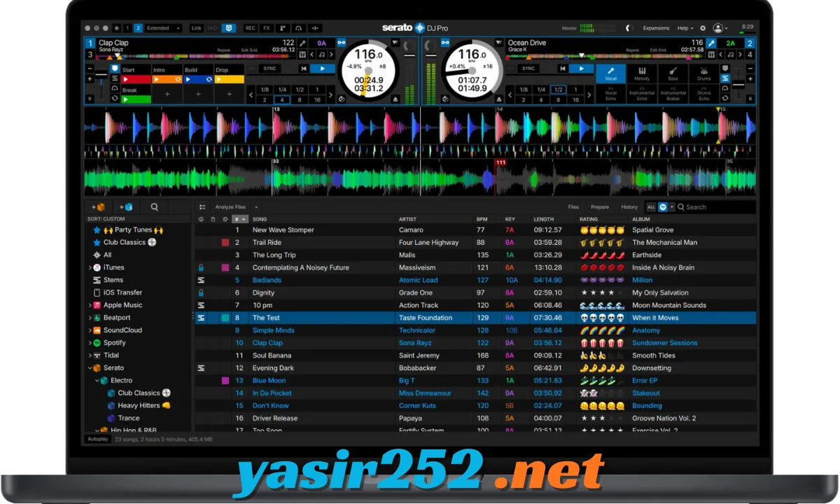The height and width of the screenshot is (504, 840).
Task: Toggle SYNC on the left deck
Action: 269,69
